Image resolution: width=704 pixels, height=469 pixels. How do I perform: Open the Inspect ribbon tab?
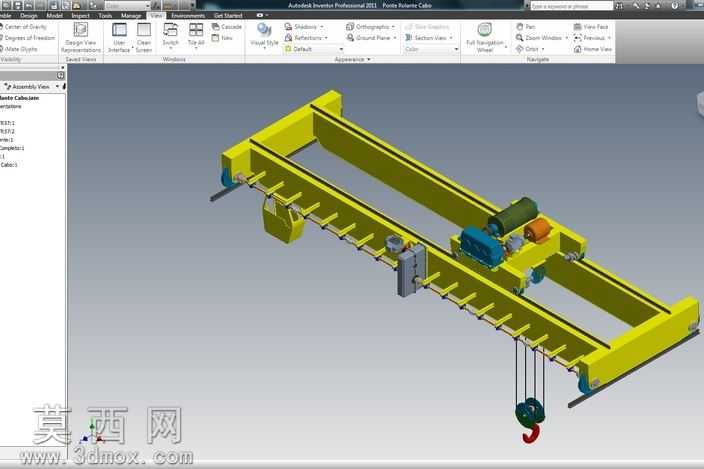pyautogui.click(x=80, y=16)
